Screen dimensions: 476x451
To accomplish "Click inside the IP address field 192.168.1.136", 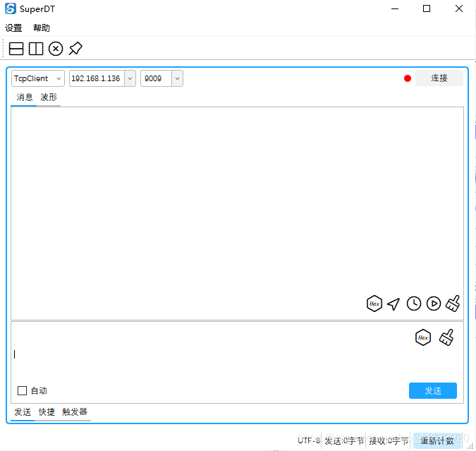I will [97, 78].
